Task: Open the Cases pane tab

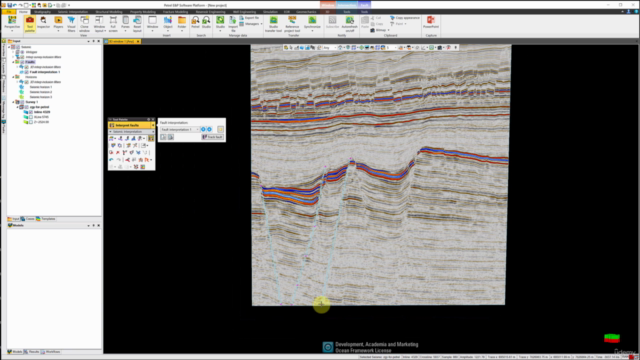Action: coord(27,219)
